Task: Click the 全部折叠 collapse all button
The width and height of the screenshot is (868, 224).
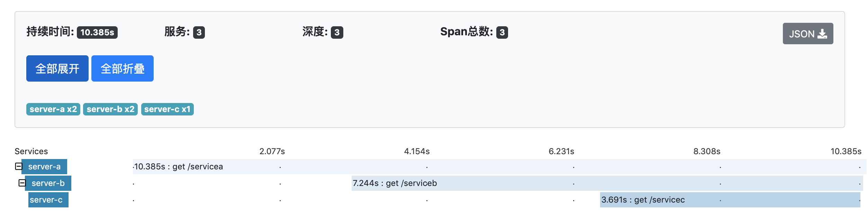Action: [122, 68]
